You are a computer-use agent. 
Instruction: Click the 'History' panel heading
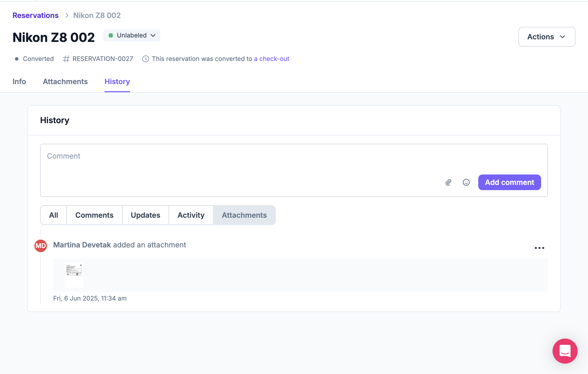[x=55, y=120]
